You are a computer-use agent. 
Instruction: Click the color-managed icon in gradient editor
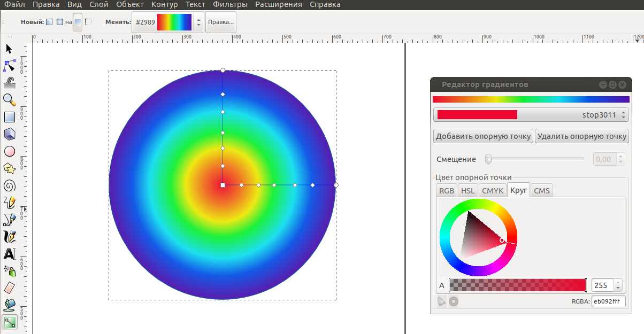coord(441,301)
